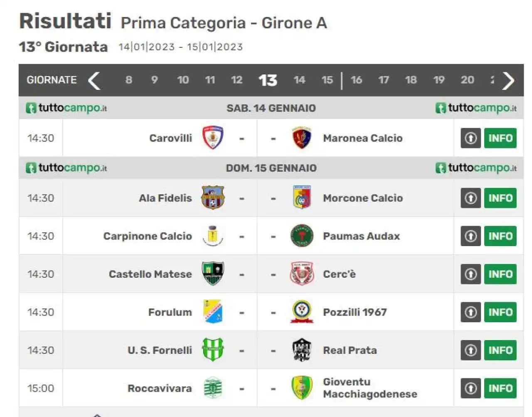Go to previous giornate with left chevron
The image size is (532, 417).
pos(94,80)
